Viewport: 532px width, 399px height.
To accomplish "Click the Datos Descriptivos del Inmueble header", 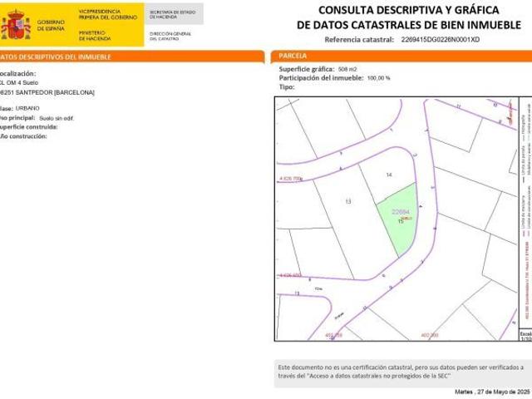I will point(58,57).
